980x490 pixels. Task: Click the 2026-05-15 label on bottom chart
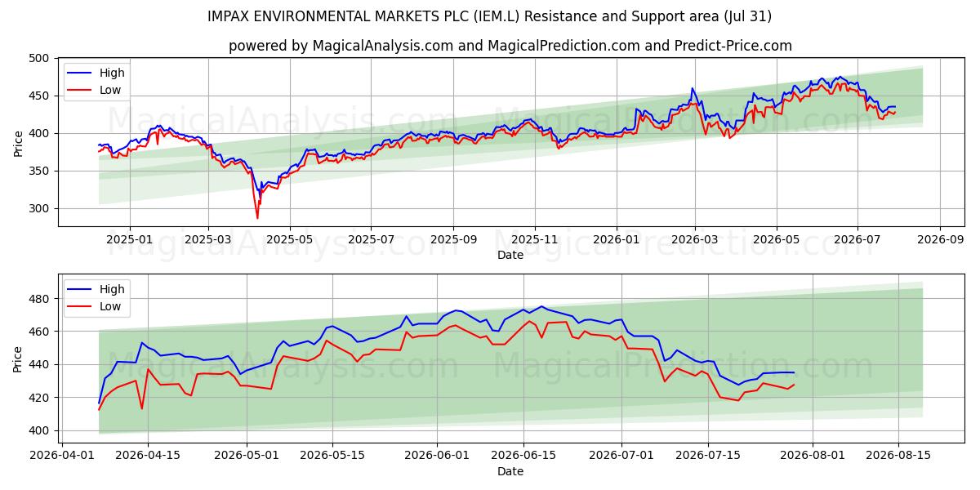pos(332,456)
